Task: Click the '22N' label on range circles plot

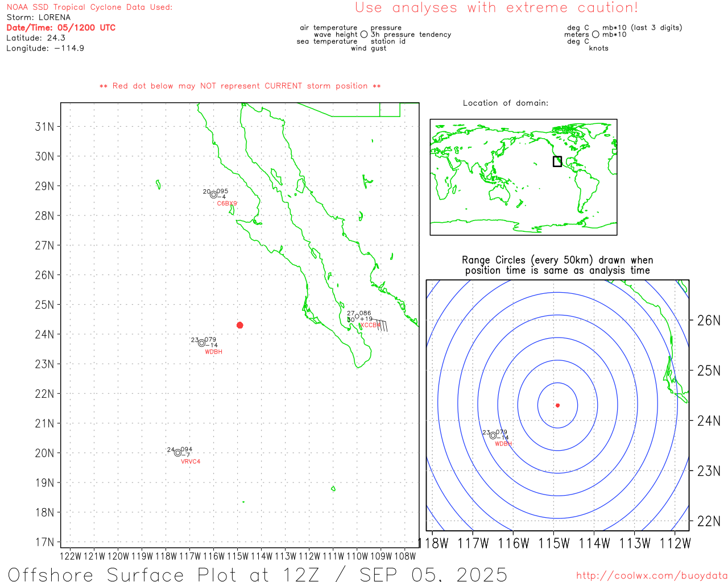Action: [709, 521]
